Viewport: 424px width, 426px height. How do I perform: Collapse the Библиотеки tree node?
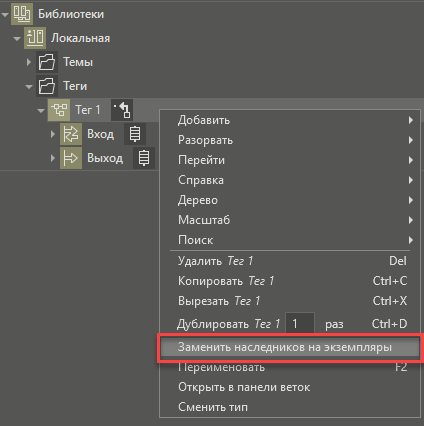5,15
